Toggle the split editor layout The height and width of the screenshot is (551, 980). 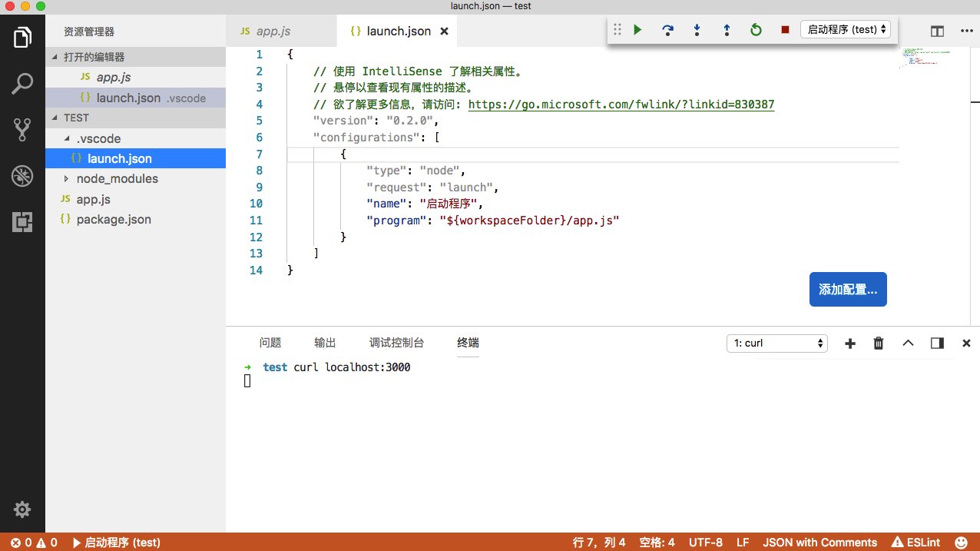click(937, 32)
